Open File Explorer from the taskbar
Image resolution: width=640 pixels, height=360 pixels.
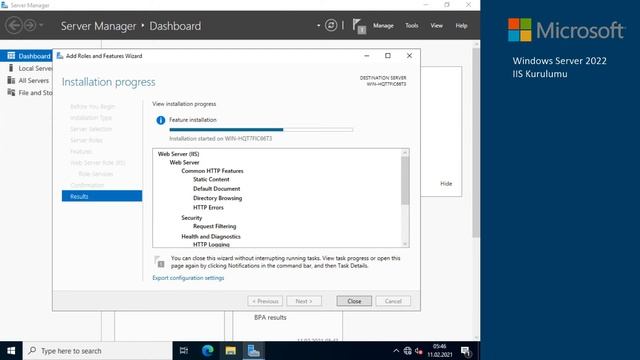231,351
